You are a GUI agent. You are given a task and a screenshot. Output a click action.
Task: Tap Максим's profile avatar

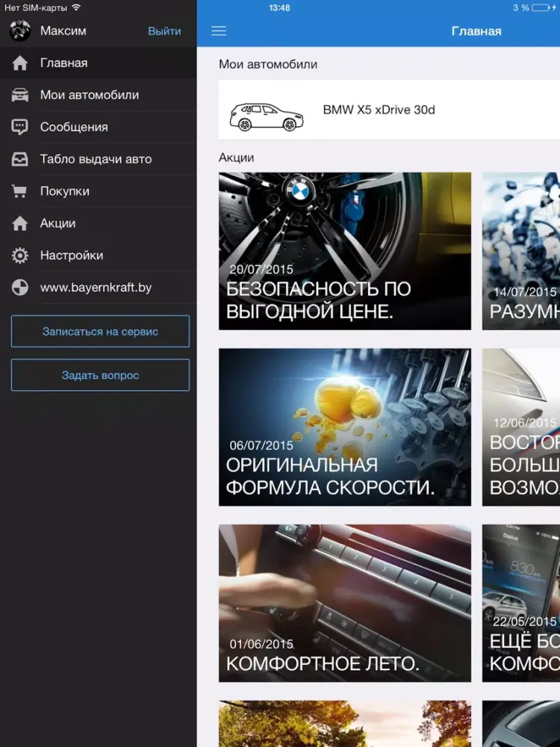pyautogui.click(x=20, y=31)
